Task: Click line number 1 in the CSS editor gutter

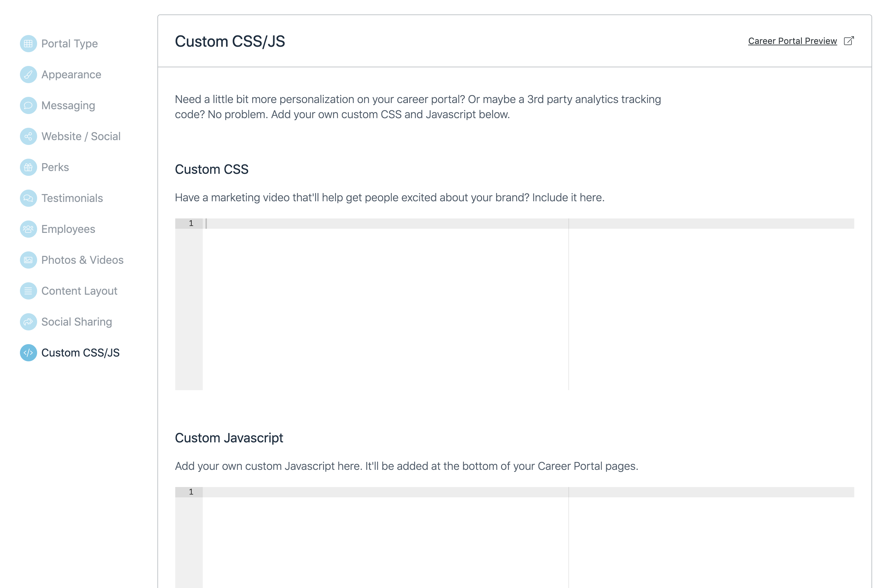Action: 191,224
